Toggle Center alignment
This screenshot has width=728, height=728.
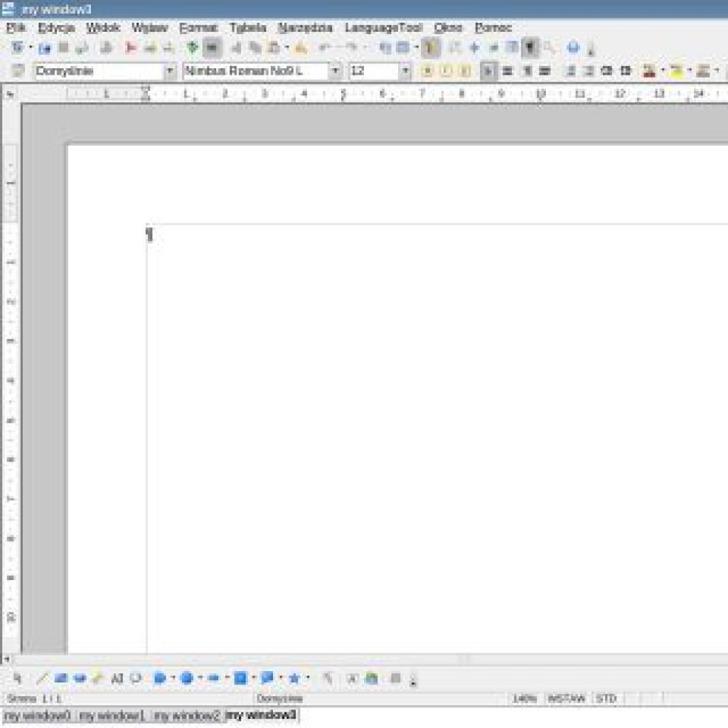click(x=508, y=71)
